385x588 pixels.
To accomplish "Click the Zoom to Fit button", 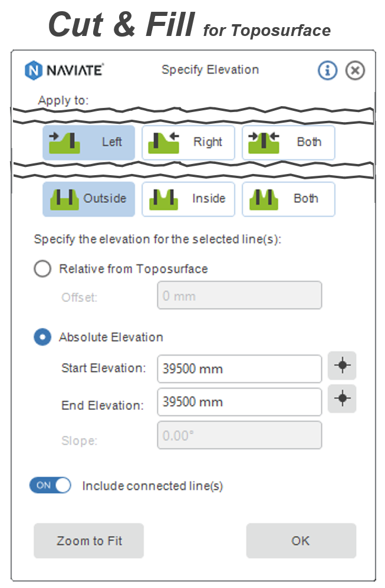I will pyautogui.click(x=88, y=540).
